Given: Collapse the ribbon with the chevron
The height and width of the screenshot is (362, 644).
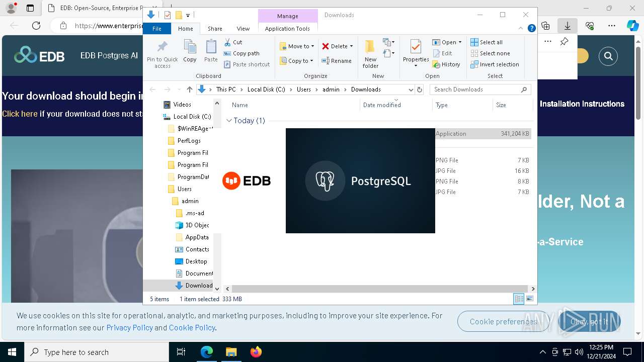Looking at the screenshot, I should point(521,29).
